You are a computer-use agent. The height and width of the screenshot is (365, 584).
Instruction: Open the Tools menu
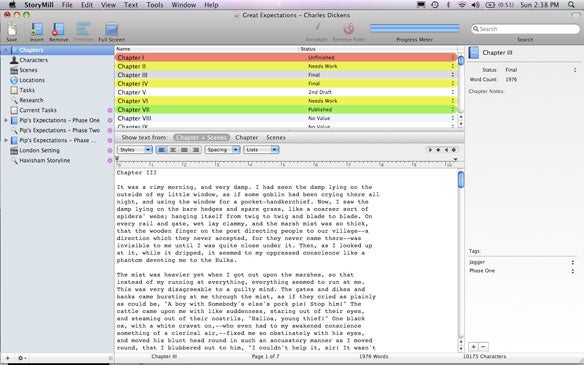tap(155, 5)
